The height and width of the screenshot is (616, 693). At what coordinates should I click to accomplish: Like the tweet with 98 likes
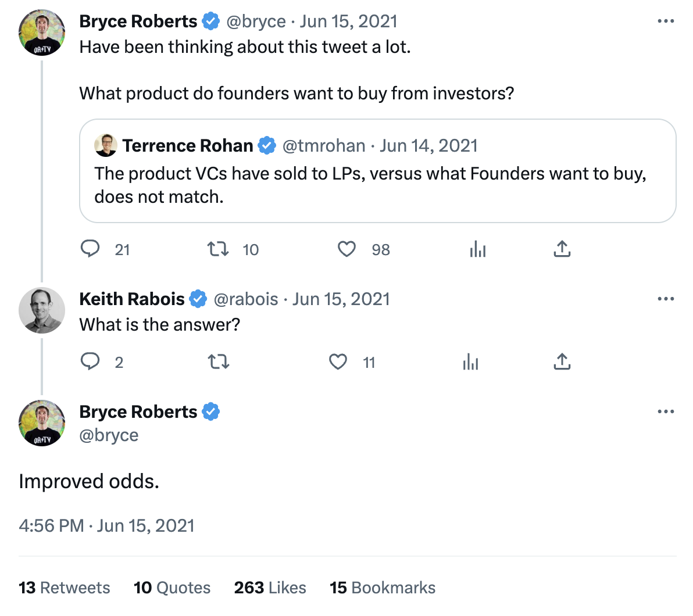pos(347,249)
